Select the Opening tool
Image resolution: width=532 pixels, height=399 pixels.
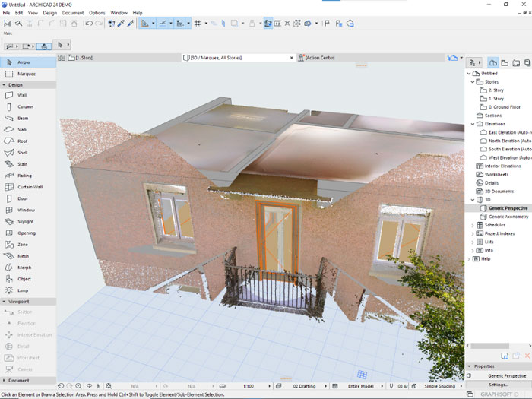point(28,233)
